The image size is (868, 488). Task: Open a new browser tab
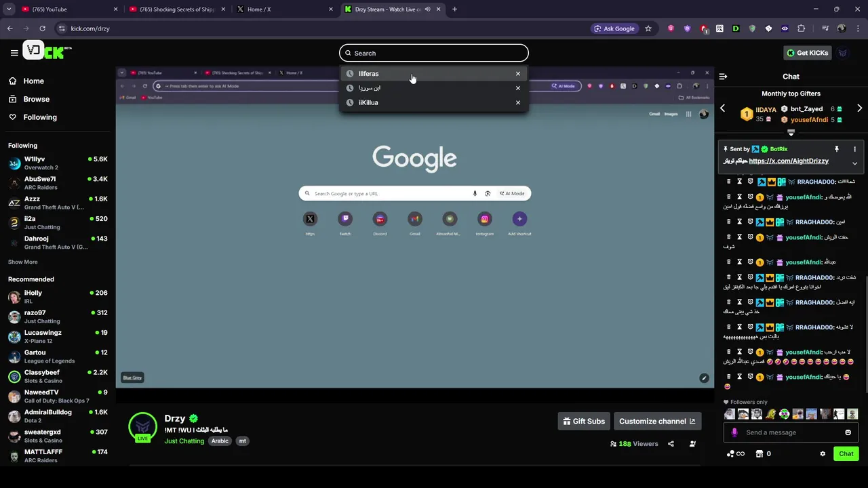pyautogui.click(x=454, y=9)
